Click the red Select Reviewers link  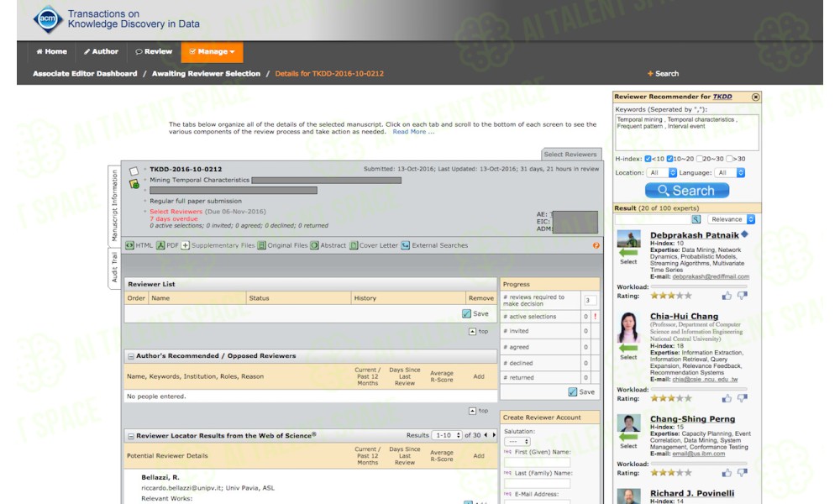[x=176, y=212]
